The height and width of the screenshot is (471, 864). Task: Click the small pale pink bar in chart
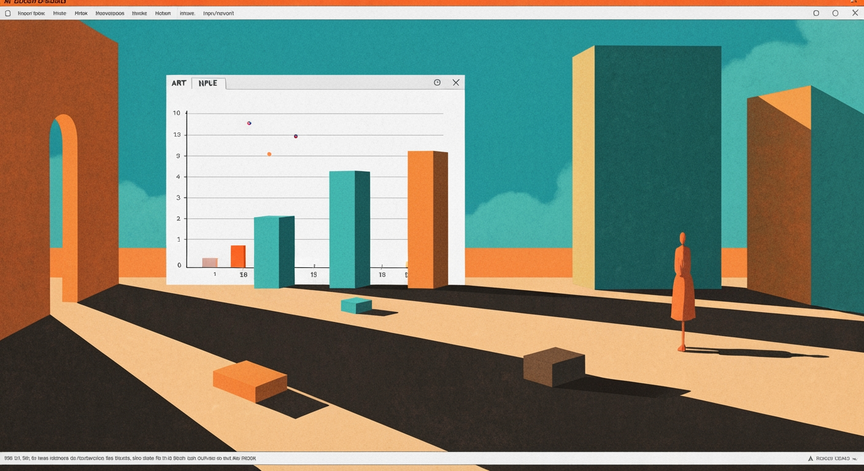[x=210, y=262]
